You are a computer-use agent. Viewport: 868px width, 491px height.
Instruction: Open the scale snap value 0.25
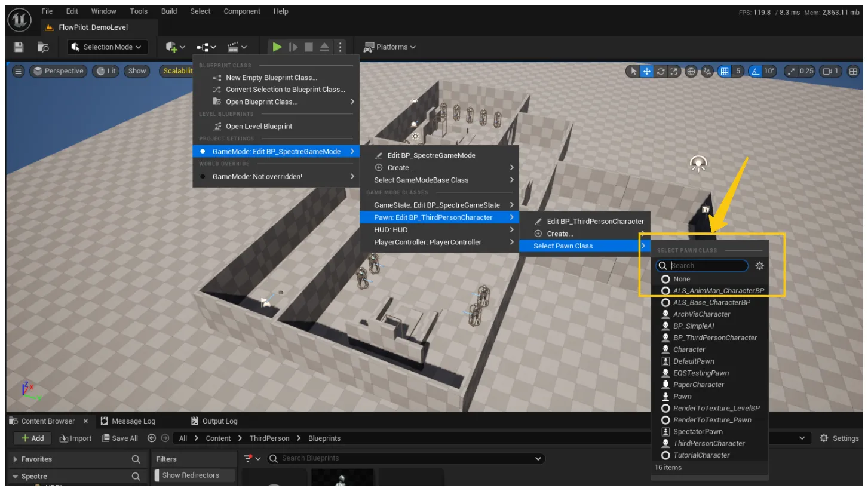coord(807,71)
